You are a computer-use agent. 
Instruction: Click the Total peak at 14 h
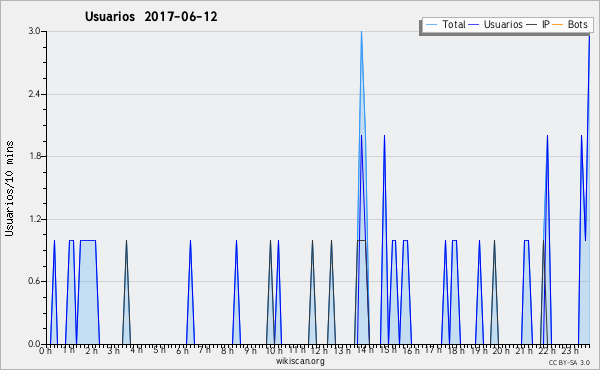(x=361, y=32)
